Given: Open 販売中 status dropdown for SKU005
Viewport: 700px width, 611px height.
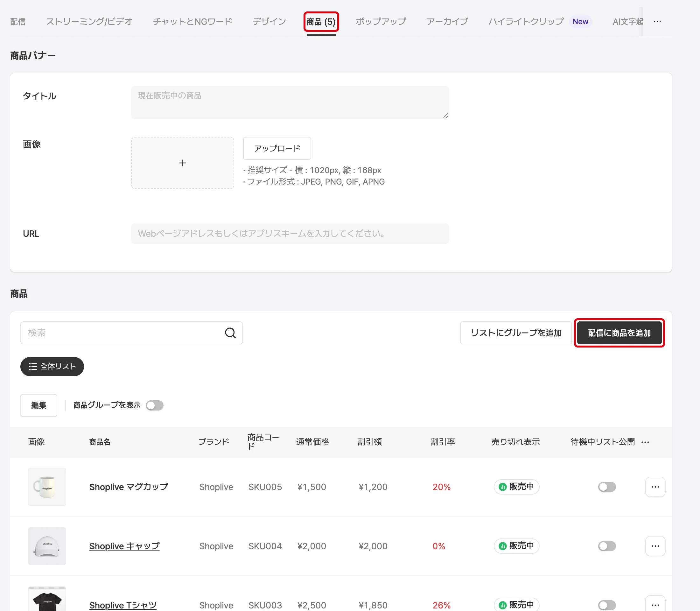Looking at the screenshot, I should [516, 487].
